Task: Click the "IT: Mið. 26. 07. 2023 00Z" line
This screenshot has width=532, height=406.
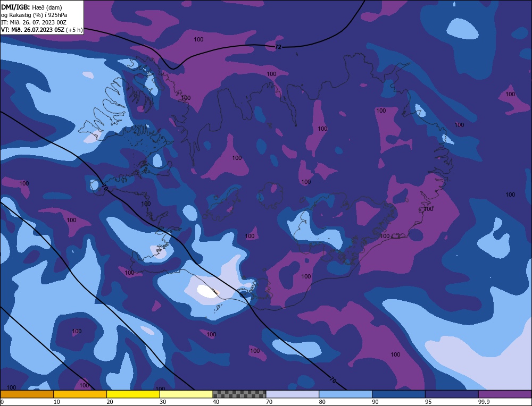Action: (34, 22)
